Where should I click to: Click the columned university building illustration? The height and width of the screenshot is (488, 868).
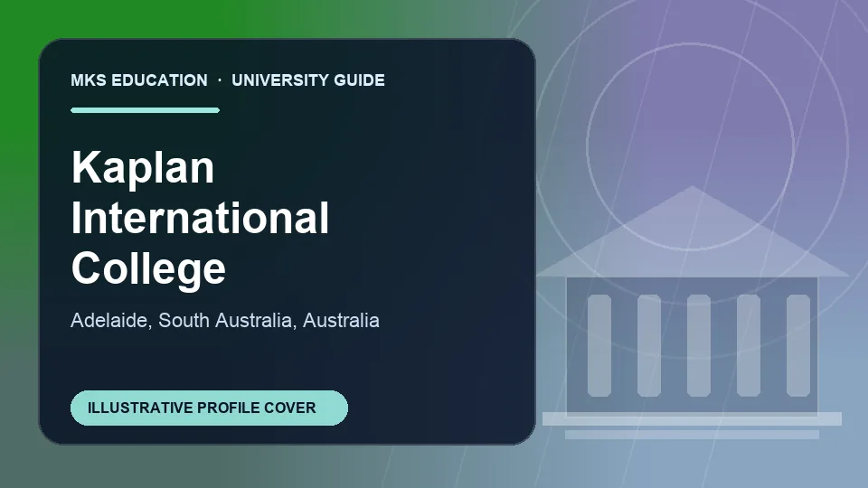(x=692, y=313)
